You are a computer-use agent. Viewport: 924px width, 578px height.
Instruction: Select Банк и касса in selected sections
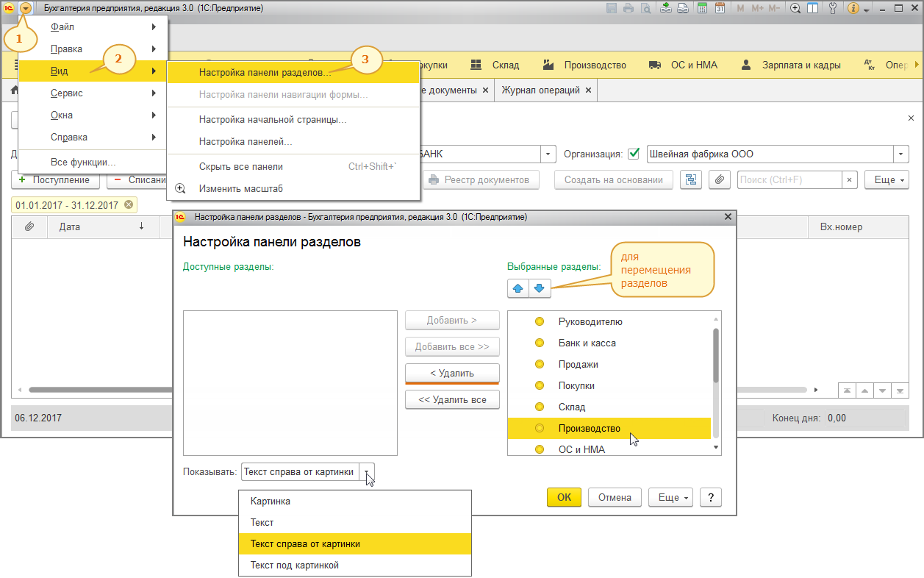[609, 343]
